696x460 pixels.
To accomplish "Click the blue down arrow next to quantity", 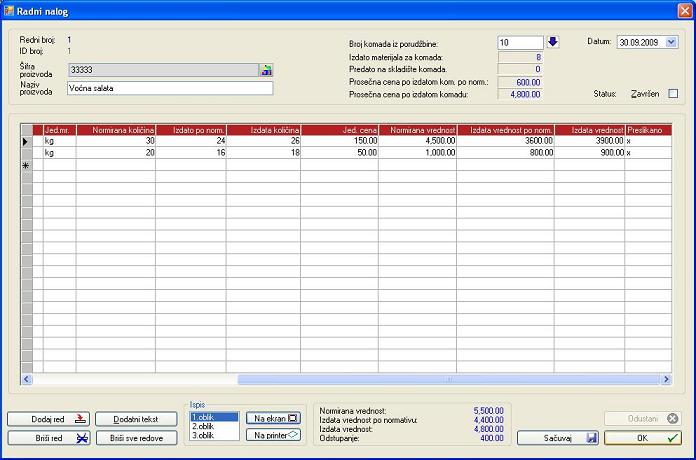I will click(553, 42).
